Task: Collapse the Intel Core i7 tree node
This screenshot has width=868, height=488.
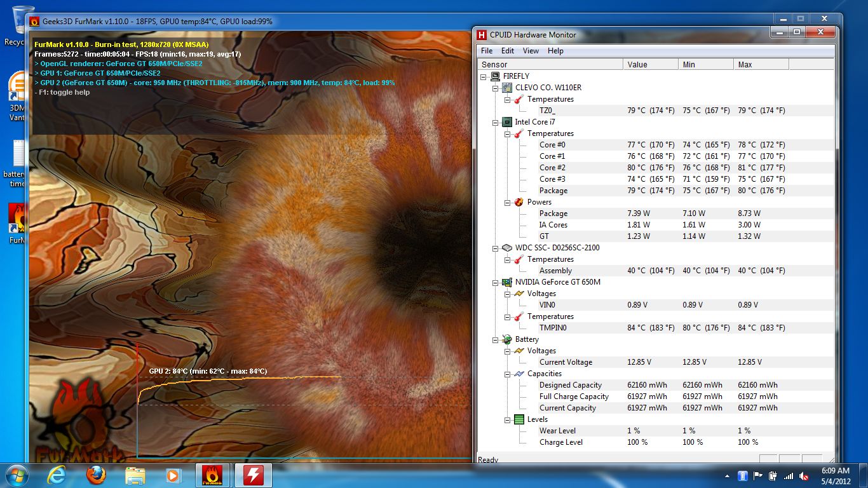Action: point(496,122)
